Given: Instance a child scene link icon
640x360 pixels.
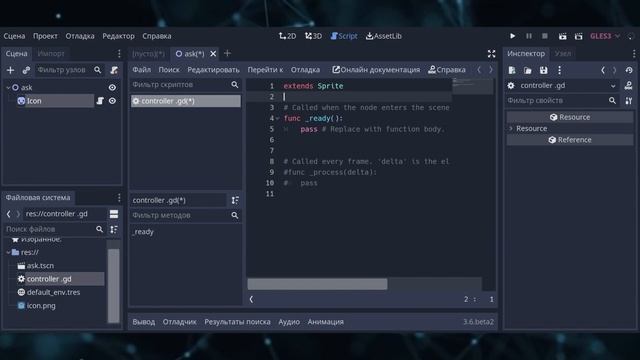Looking at the screenshot, I should coord(26,70).
